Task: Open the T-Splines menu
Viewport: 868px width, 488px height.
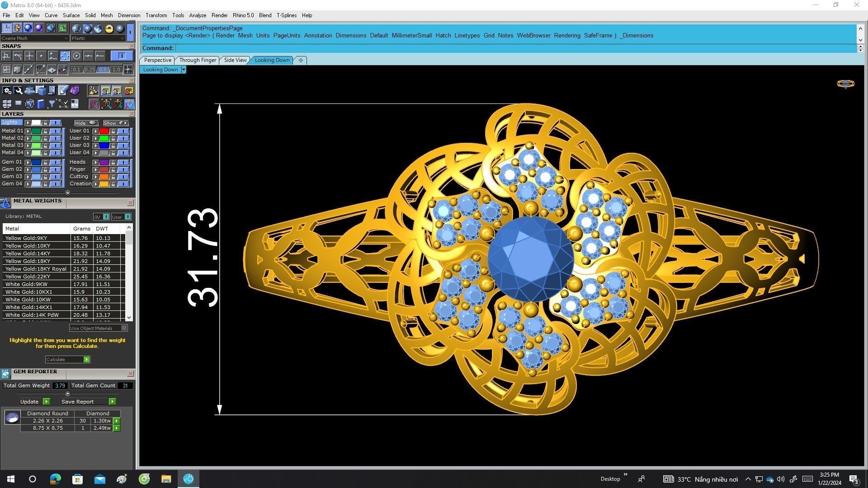Action: [287, 15]
